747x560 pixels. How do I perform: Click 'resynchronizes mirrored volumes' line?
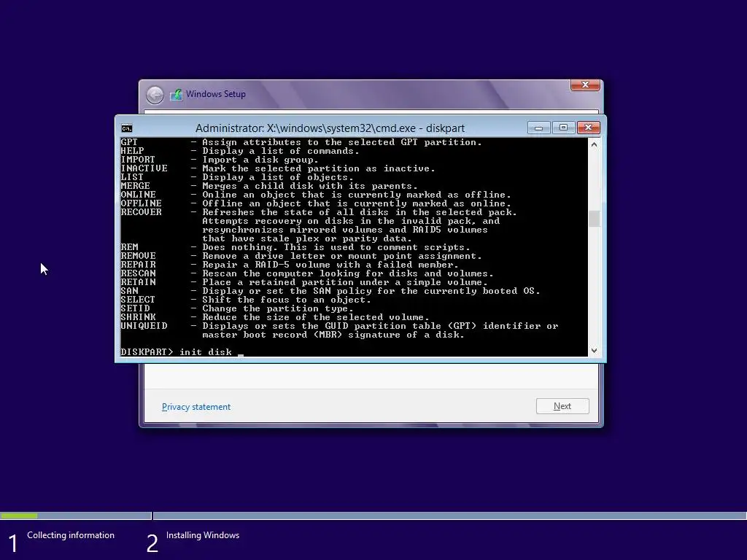[x=345, y=230]
